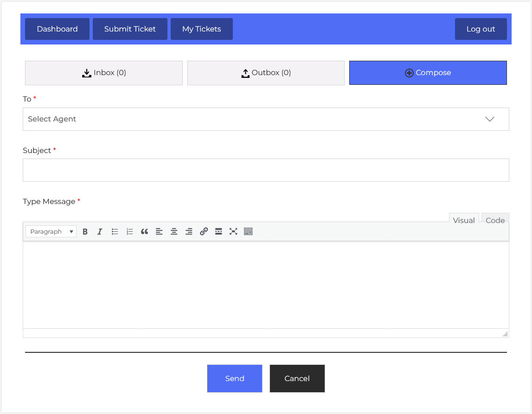Align message text to the left

click(x=159, y=232)
